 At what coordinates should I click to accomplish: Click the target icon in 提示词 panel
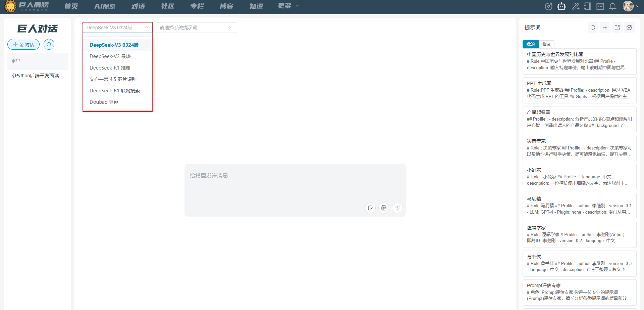[x=629, y=28]
